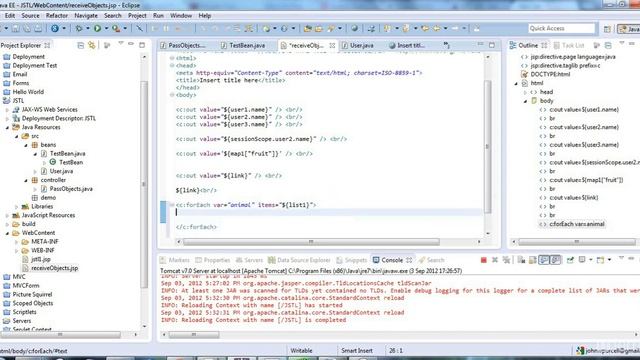Click the Quick Access search field
640x360 pixels.
[x=562, y=28]
